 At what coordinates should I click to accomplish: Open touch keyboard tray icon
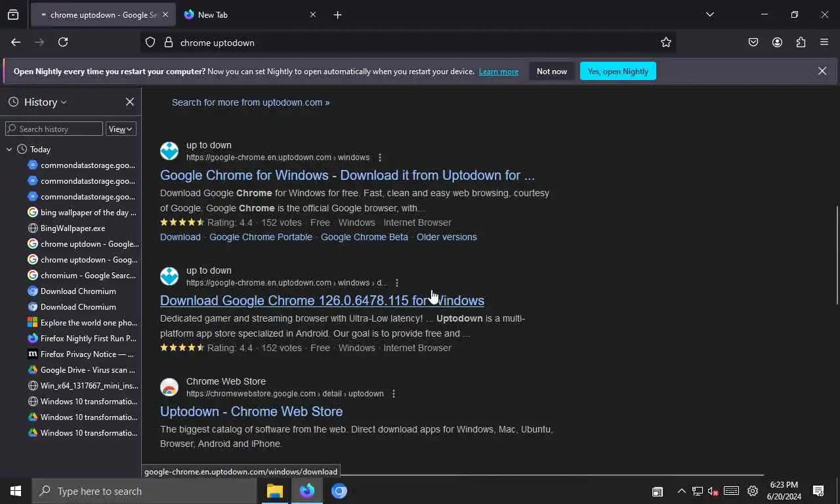tap(731, 491)
